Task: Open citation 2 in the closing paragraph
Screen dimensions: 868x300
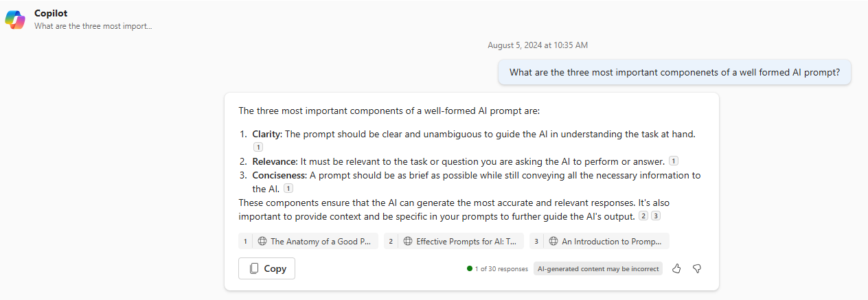Action: 643,216
